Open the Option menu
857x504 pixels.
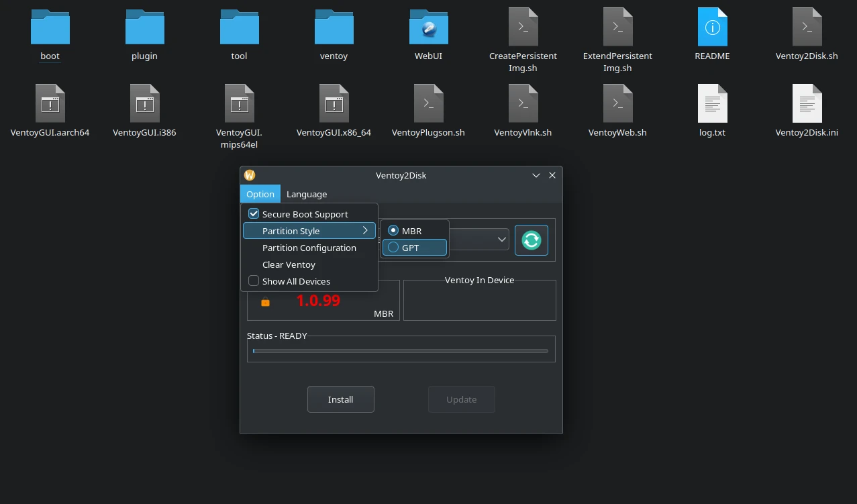click(260, 194)
